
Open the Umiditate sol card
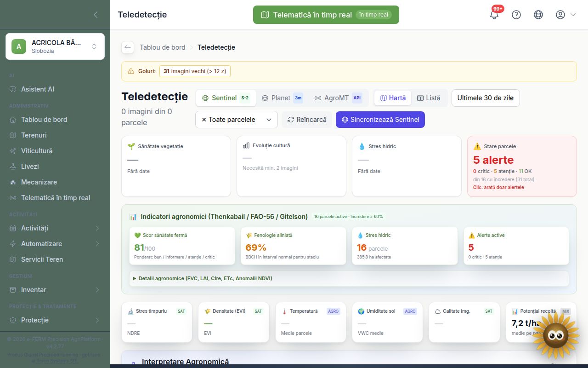tap(387, 322)
